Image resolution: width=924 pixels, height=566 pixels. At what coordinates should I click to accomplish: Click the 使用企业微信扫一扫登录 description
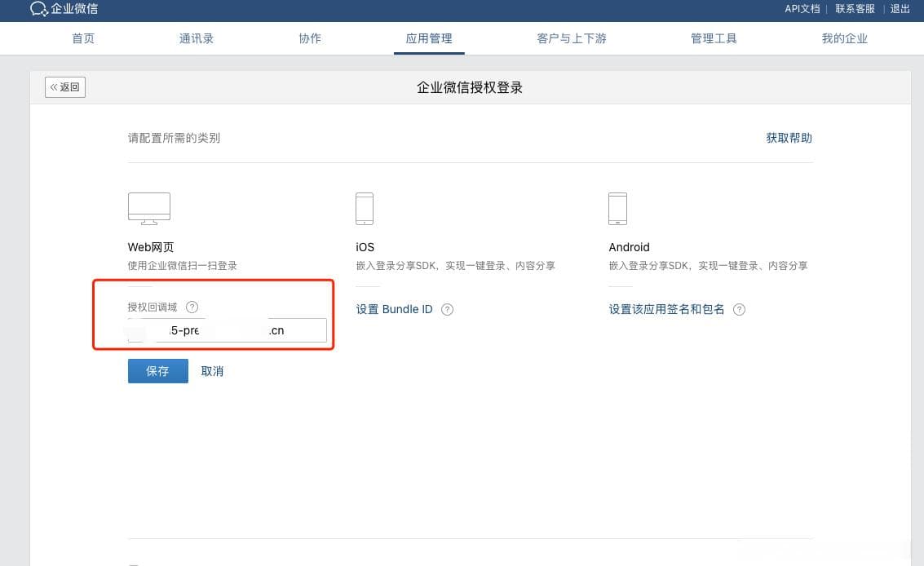click(183, 266)
